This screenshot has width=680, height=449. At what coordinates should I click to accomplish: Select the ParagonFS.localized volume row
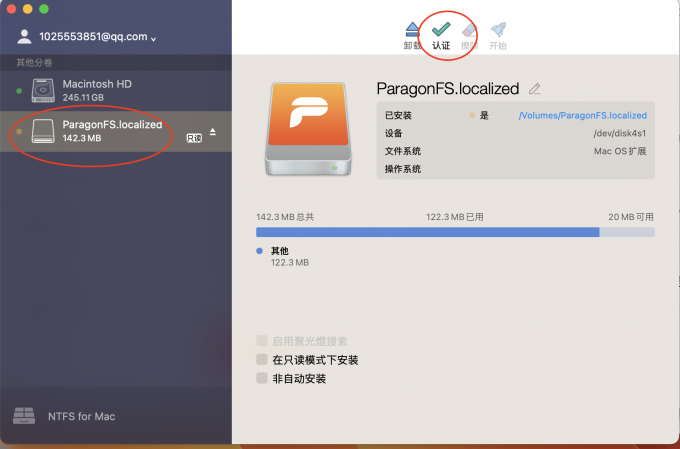tap(116, 131)
